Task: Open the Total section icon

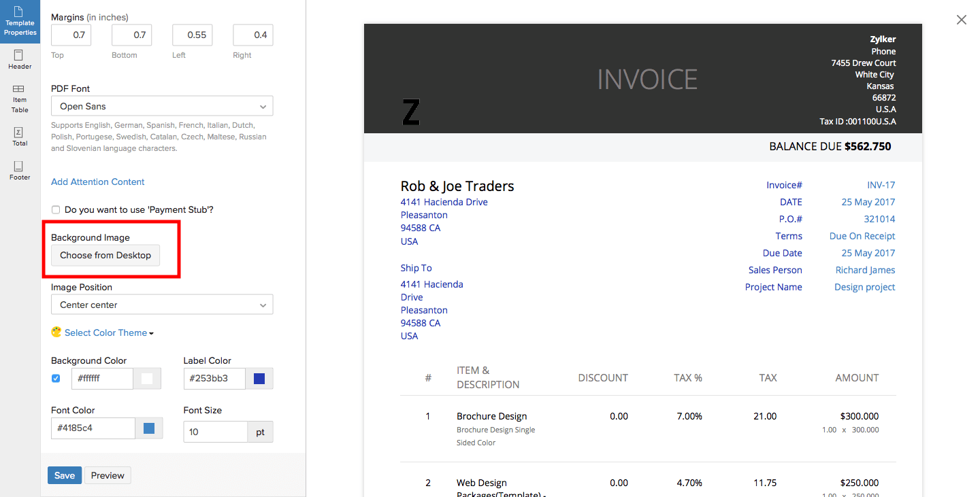Action: coord(20,137)
